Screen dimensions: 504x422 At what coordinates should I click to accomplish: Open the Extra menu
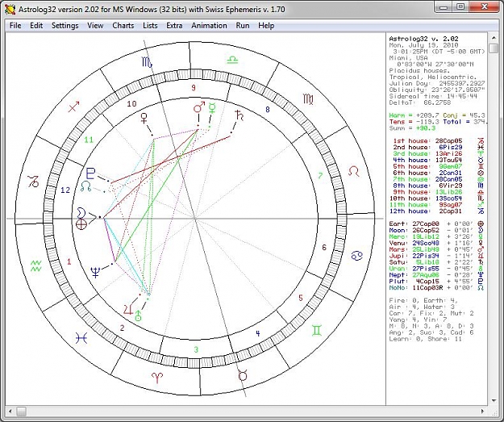pyautogui.click(x=174, y=25)
